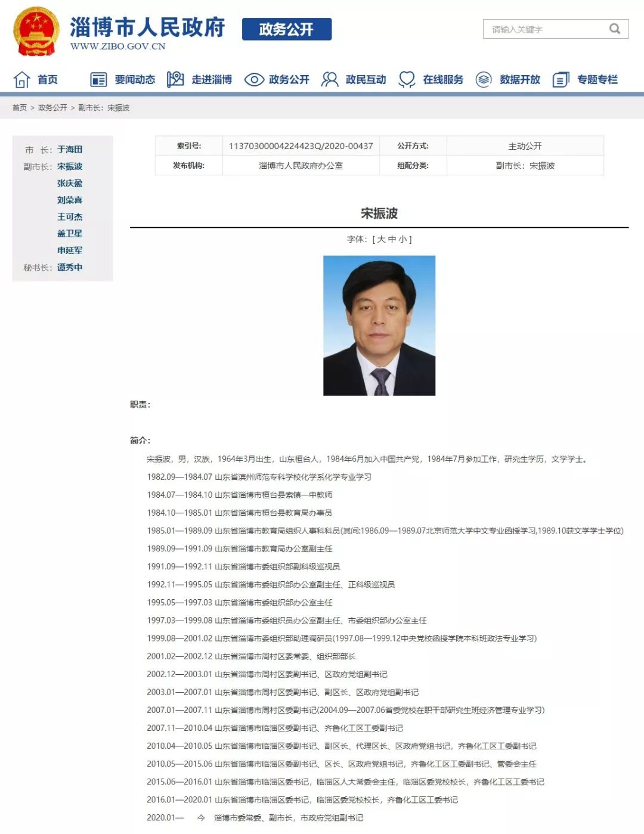Click the 政务公开 eye icon in navigation
644x834 pixels.
255,78
